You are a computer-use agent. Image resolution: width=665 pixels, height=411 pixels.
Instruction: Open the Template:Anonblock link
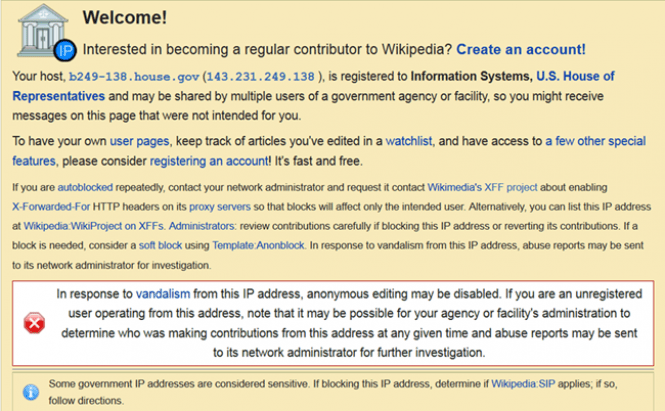[x=258, y=245]
